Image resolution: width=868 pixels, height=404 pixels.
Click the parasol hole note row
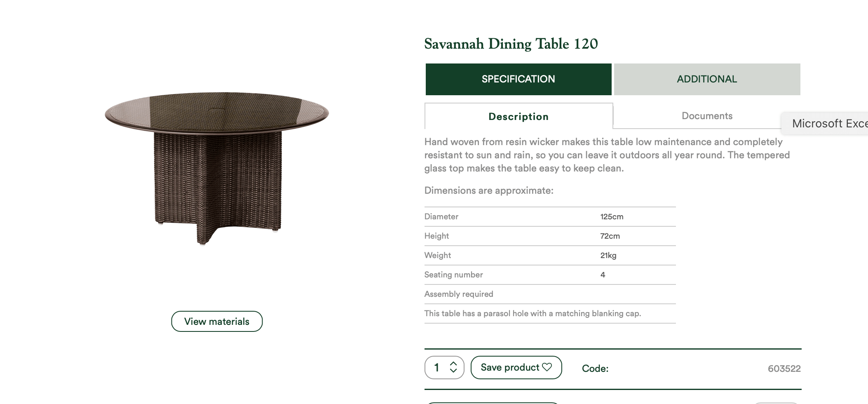point(550,314)
